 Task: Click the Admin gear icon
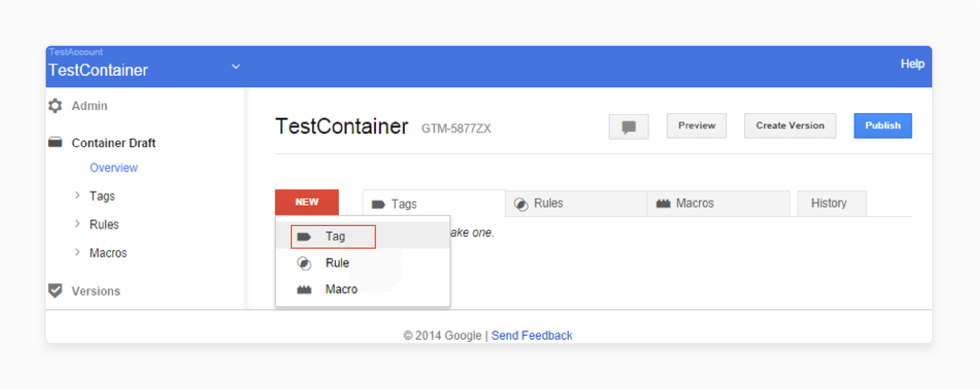(x=55, y=106)
